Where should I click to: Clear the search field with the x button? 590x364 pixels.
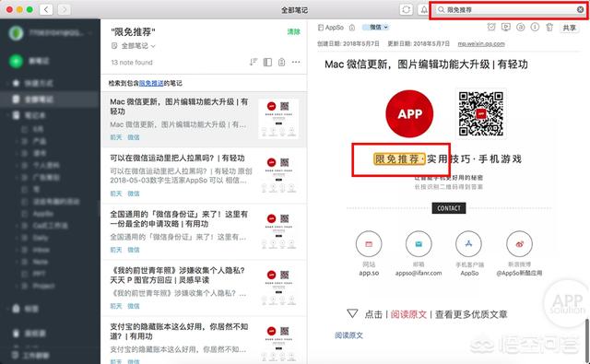tap(580, 10)
